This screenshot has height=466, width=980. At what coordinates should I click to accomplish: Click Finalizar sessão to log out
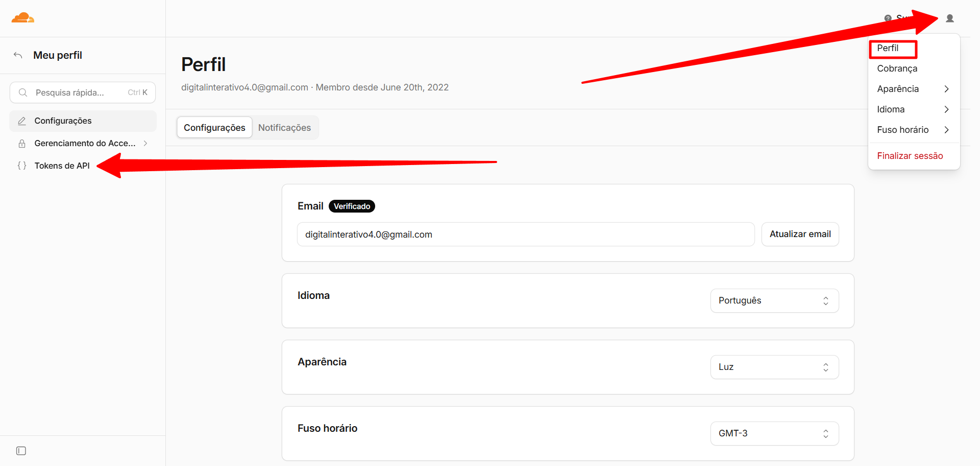coord(910,156)
